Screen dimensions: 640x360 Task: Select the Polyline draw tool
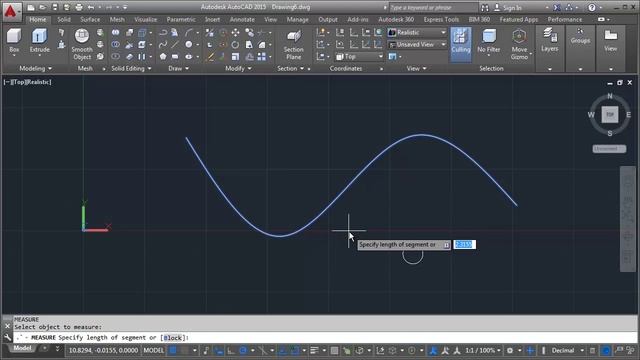[163, 33]
